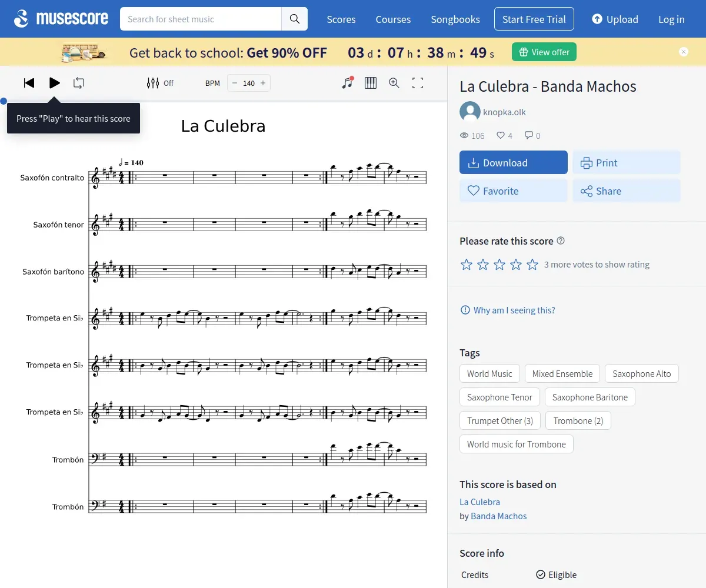The width and height of the screenshot is (706, 588).
Task: Rate the score two stars
Action: coord(483,265)
